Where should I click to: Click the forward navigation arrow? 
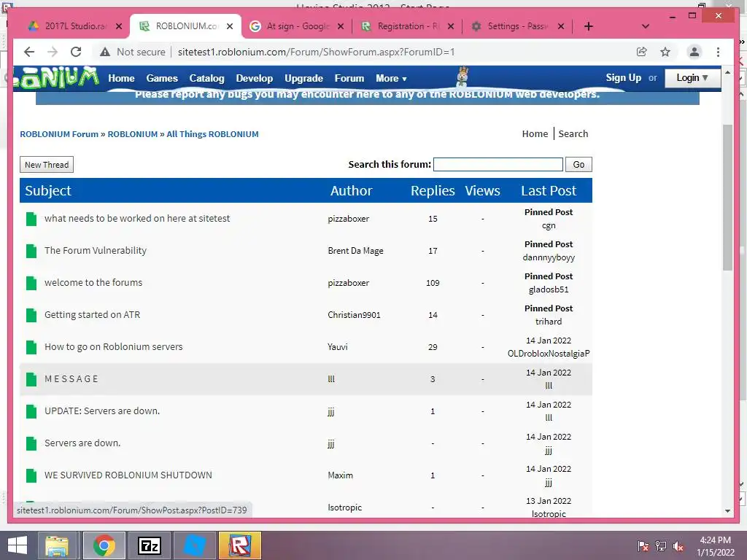pyautogui.click(x=53, y=52)
